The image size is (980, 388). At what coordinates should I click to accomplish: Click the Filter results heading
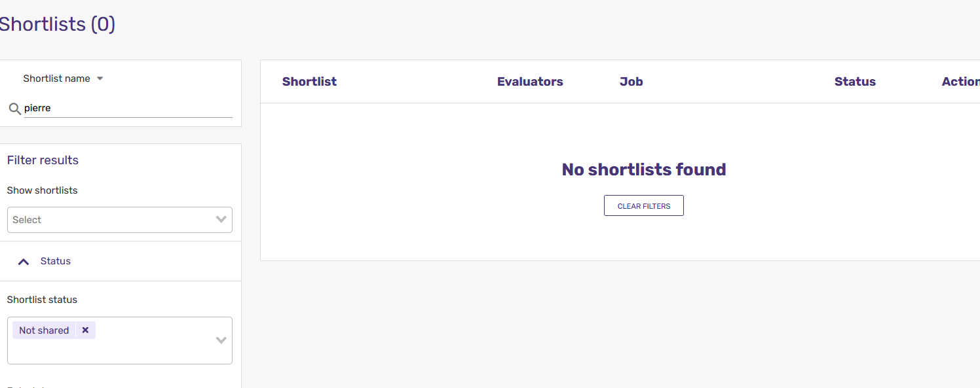point(43,160)
